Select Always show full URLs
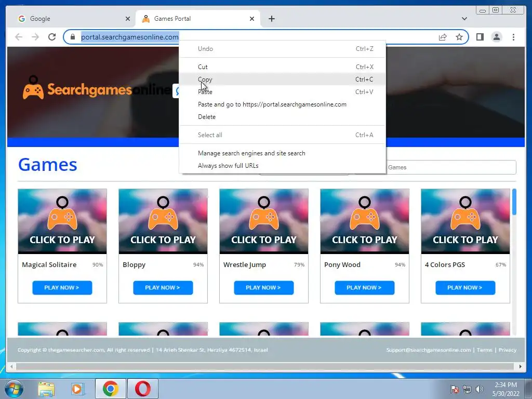This screenshot has height=399, width=532. [x=282, y=166]
